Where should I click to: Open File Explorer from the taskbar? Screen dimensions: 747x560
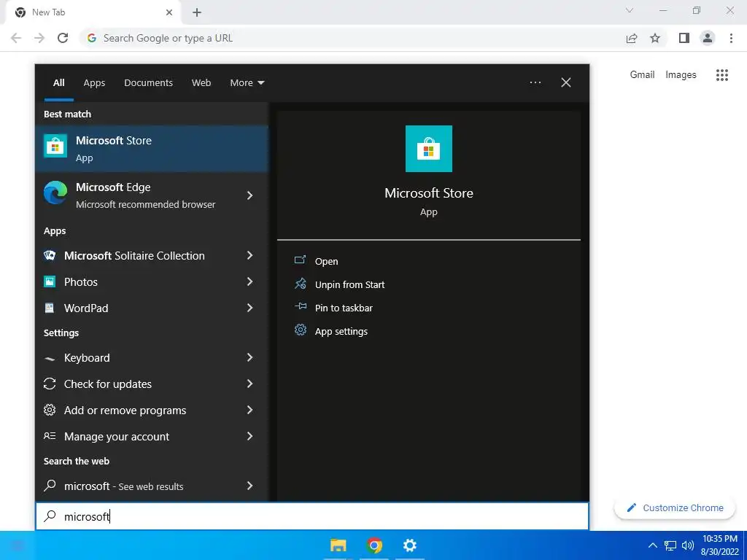click(338, 545)
